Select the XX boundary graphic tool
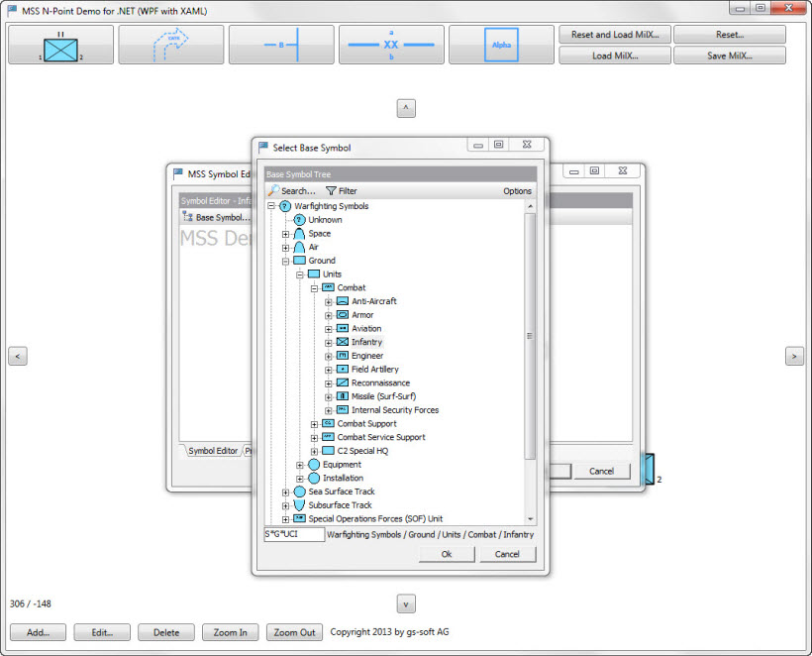 [x=389, y=44]
